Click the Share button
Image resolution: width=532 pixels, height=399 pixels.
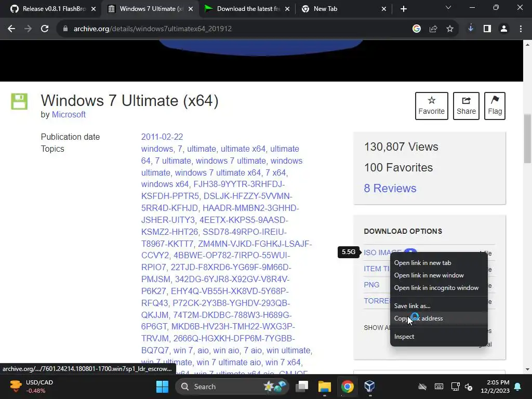pos(466,106)
